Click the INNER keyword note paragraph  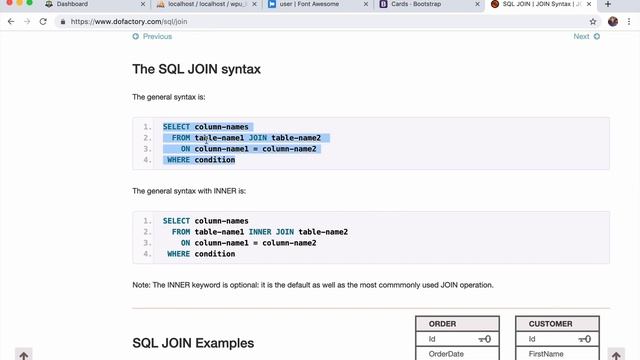point(313,285)
